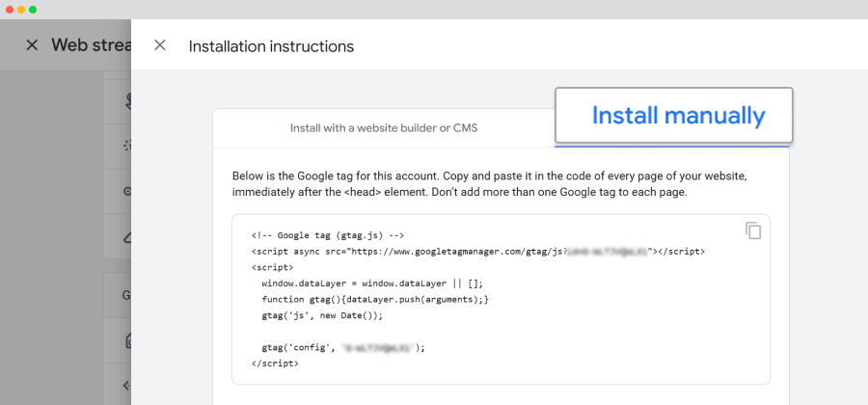Image resolution: width=868 pixels, height=405 pixels.
Task: Click the closing </script> line
Action: [275, 364]
